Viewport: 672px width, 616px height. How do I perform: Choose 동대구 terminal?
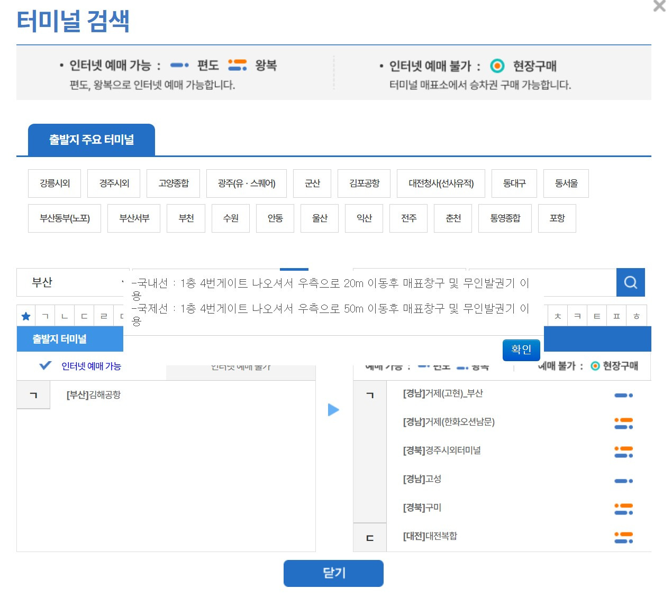(514, 183)
